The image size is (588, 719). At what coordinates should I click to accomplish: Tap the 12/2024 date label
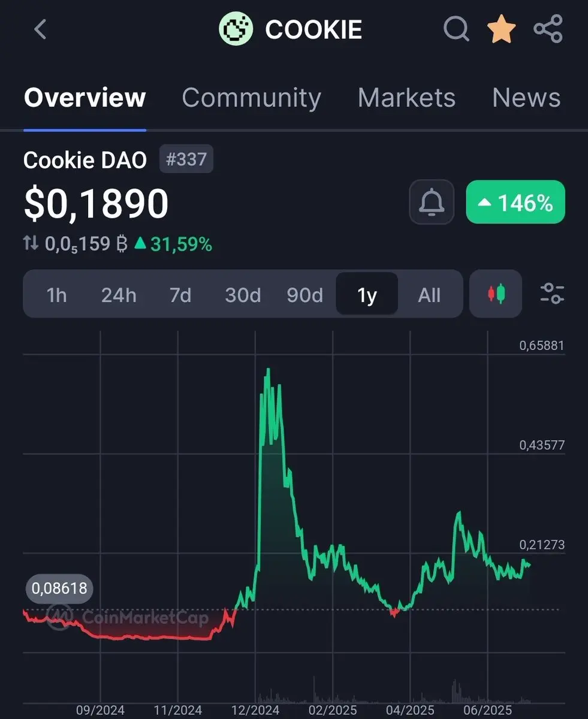coord(255,711)
